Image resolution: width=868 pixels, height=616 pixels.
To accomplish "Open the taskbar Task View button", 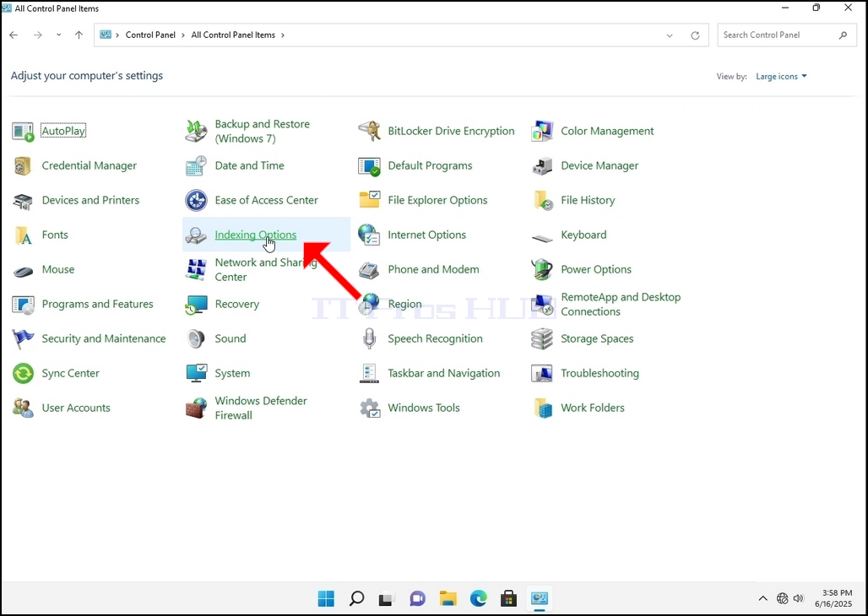I will [x=386, y=598].
